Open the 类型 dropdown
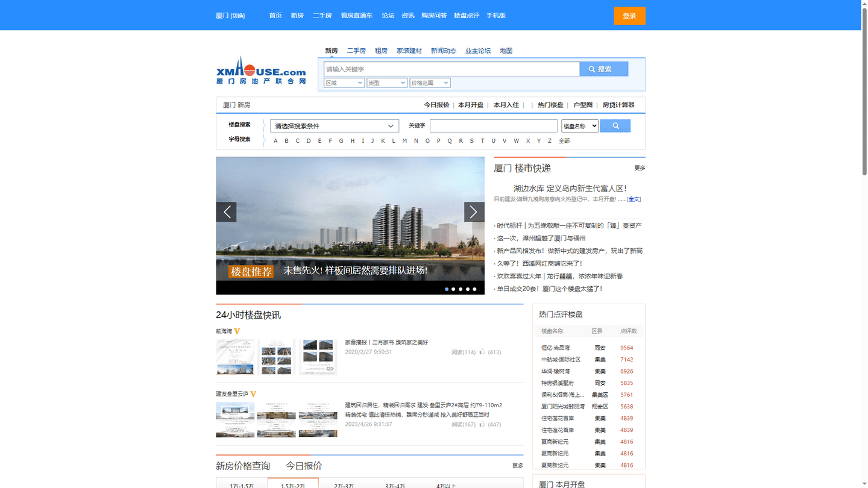 point(387,83)
